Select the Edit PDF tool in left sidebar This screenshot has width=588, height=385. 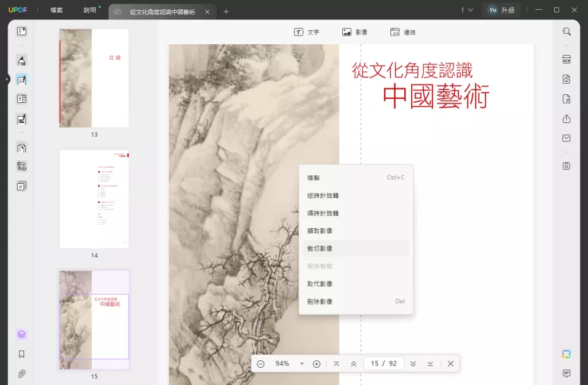point(22,80)
